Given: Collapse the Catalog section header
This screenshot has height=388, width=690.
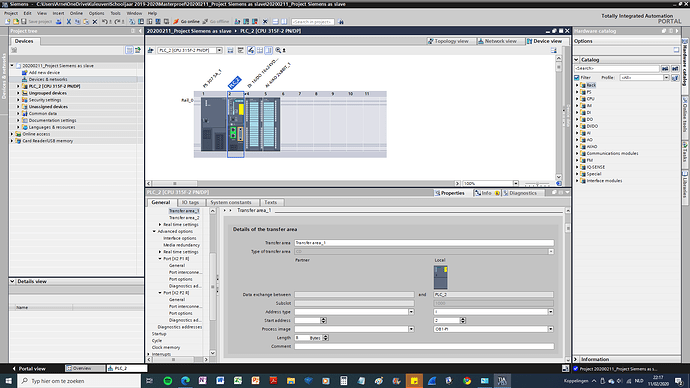Looking at the screenshot, I should click(576, 59).
